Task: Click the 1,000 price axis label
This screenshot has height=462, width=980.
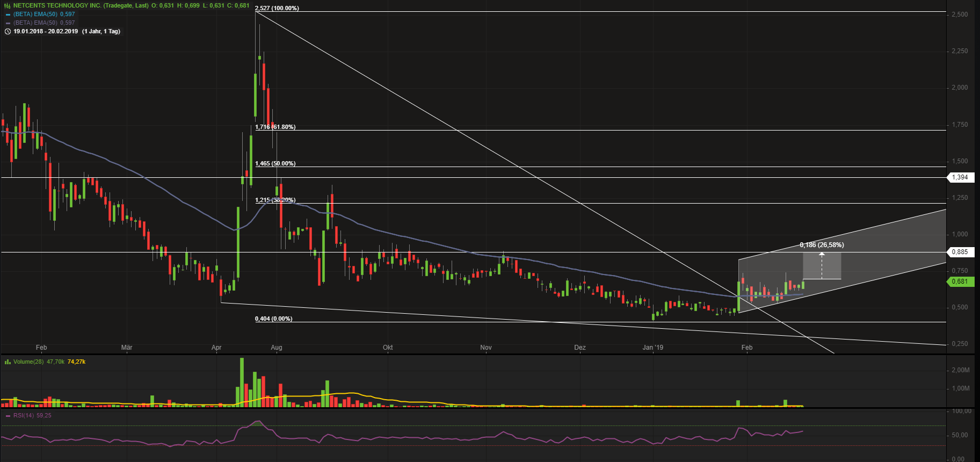Action: (960, 234)
